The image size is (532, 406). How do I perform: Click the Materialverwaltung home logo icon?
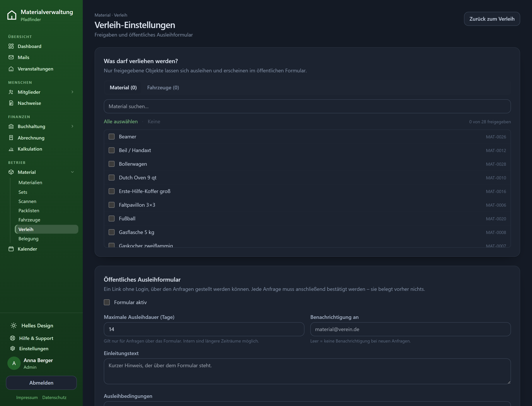coord(12,15)
